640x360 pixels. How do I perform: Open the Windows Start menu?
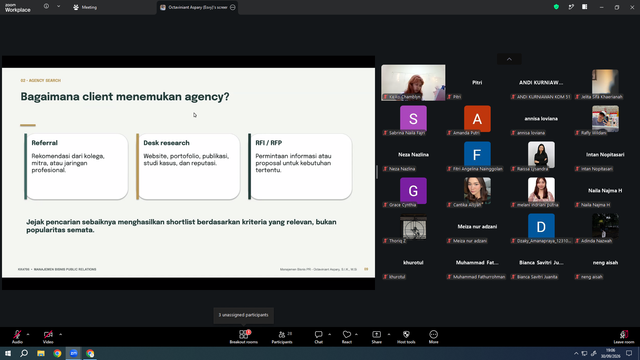8,353
